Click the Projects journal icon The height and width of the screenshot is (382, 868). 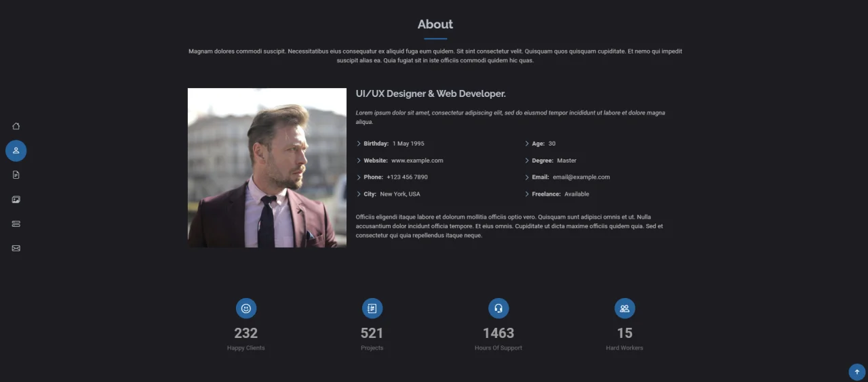[372, 308]
